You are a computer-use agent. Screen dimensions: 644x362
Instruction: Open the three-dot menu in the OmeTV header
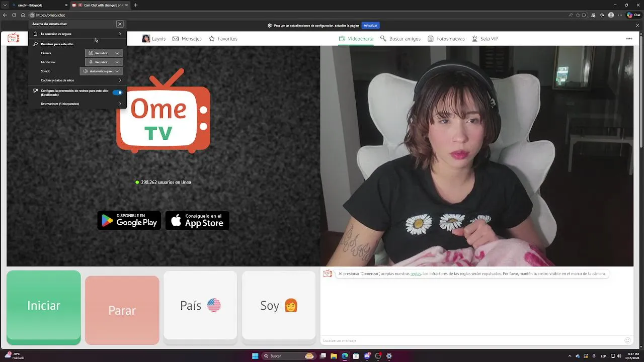click(629, 39)
